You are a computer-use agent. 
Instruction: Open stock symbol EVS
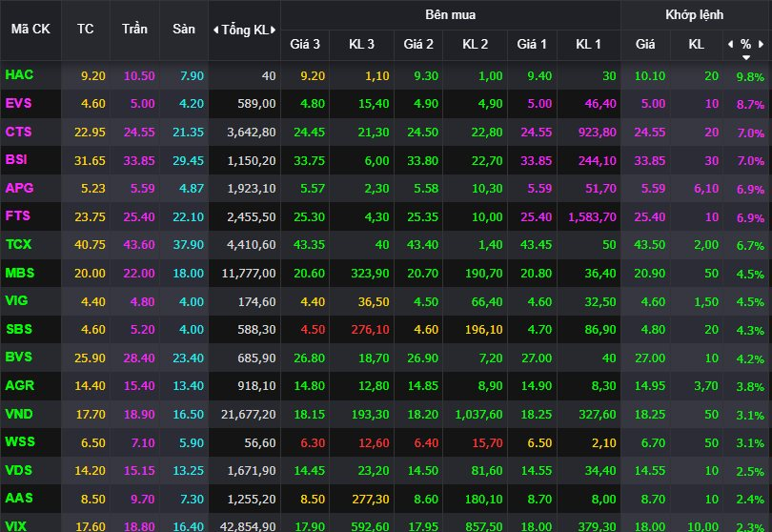18,103
